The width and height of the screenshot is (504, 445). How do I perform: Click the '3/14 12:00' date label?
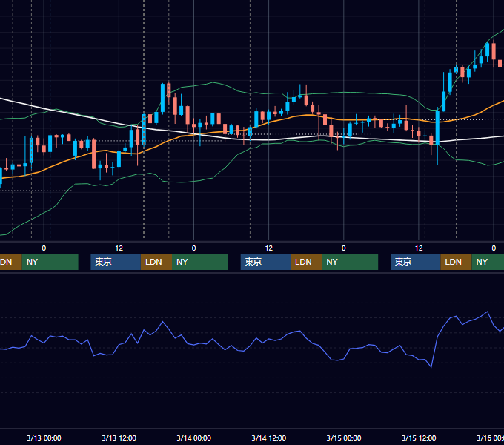point(269,438)
